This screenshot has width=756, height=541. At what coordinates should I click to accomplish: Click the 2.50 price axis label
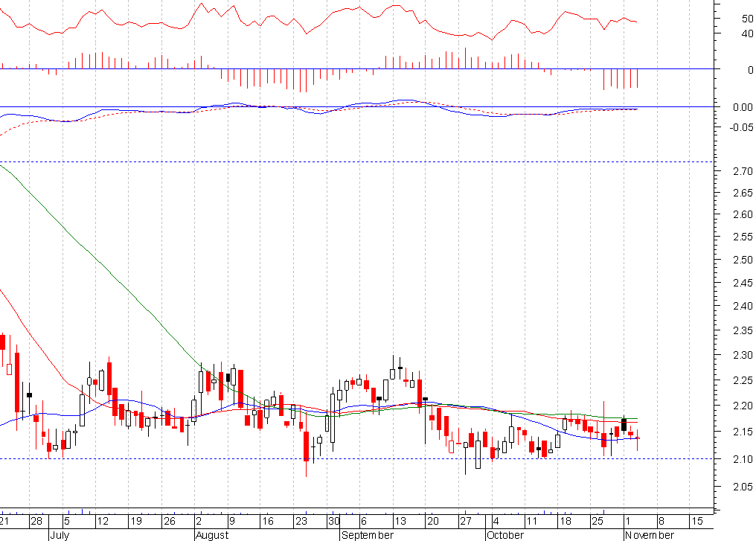coord(743,260)
